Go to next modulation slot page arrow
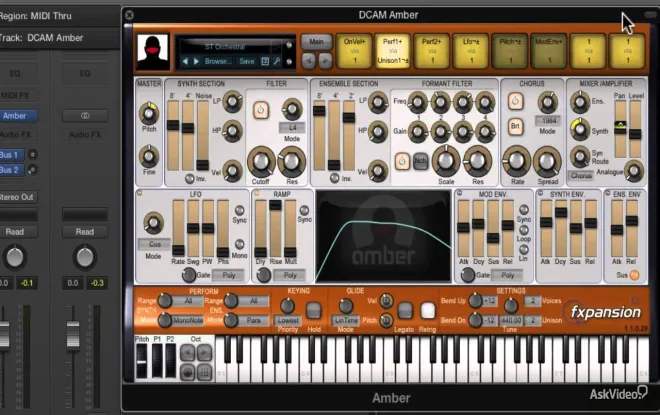 [x=325, y=61]
